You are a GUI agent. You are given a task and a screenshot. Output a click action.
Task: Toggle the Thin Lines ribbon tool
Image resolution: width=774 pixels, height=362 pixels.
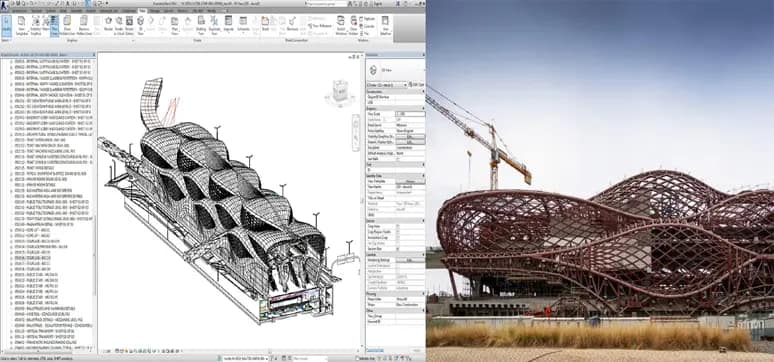coord(54,26)
